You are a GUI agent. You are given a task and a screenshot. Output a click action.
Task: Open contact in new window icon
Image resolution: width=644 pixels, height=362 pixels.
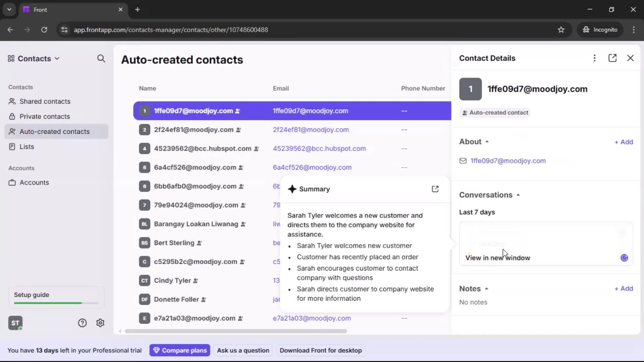point(612,58)
